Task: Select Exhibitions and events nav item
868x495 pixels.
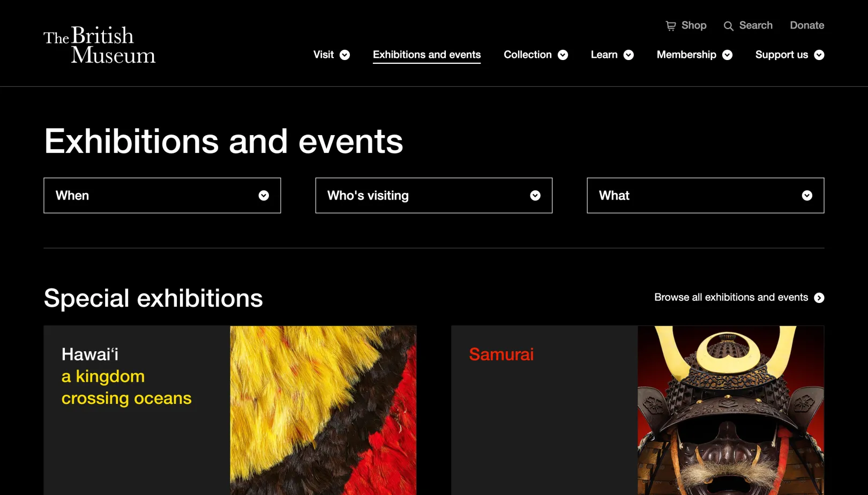Action: pos(426,55)
